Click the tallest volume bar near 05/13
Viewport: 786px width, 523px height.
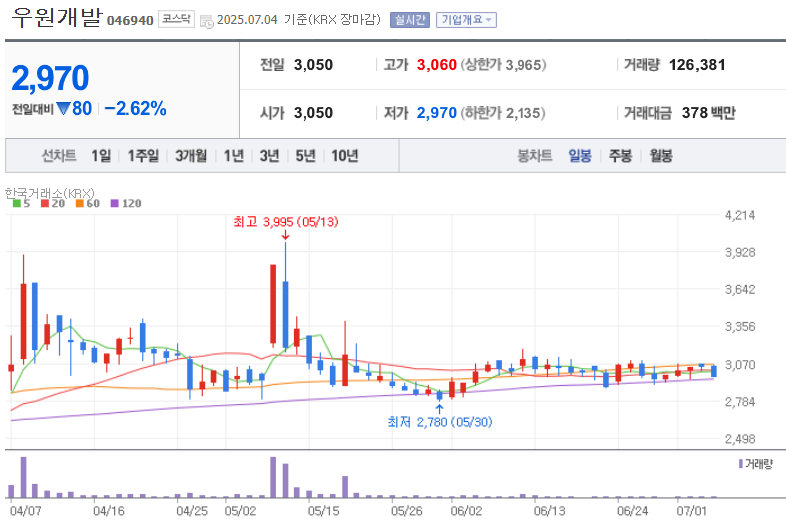click(x=273, y=477)
